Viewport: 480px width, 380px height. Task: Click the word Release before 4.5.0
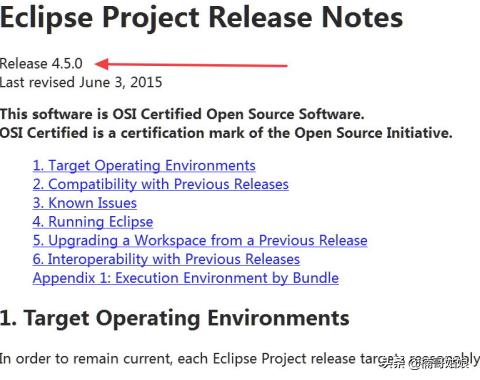click(24, 64)
